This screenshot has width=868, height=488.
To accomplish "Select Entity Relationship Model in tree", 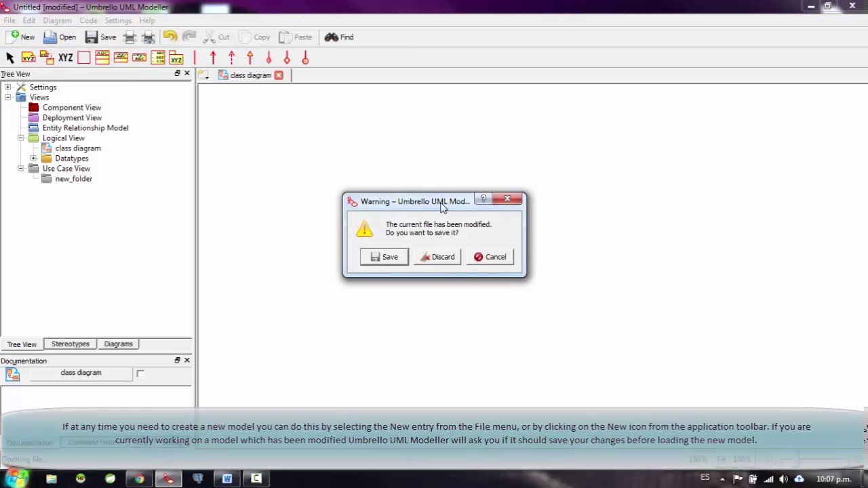I will [x=85, y=128].
